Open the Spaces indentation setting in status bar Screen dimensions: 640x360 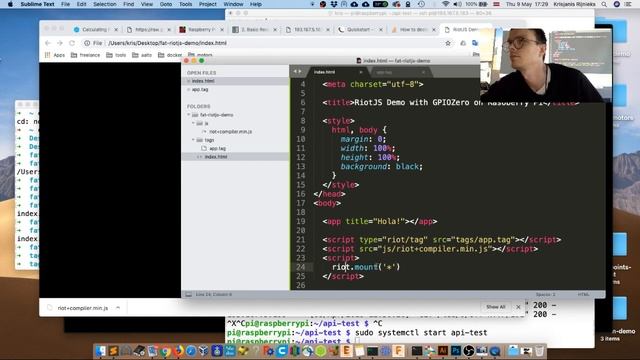click(x=545, y=294)
